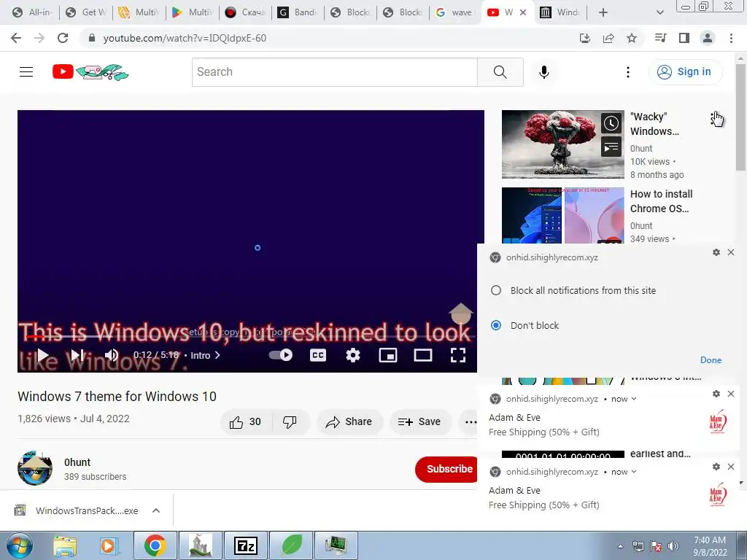Open YouTube settings three-dot menu
747x560 pixels.
628,72
